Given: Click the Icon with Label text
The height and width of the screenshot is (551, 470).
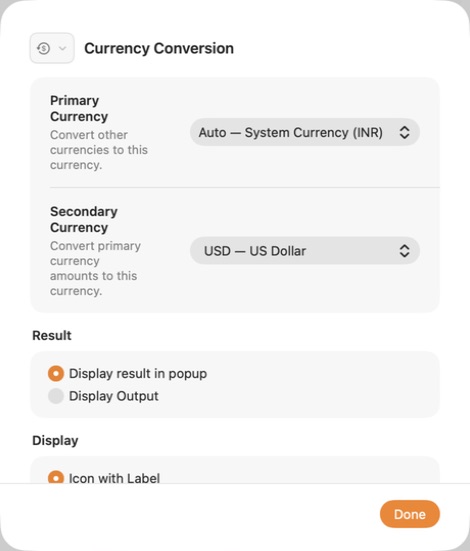Looking at the screenshot, I should tap(114, 478).
